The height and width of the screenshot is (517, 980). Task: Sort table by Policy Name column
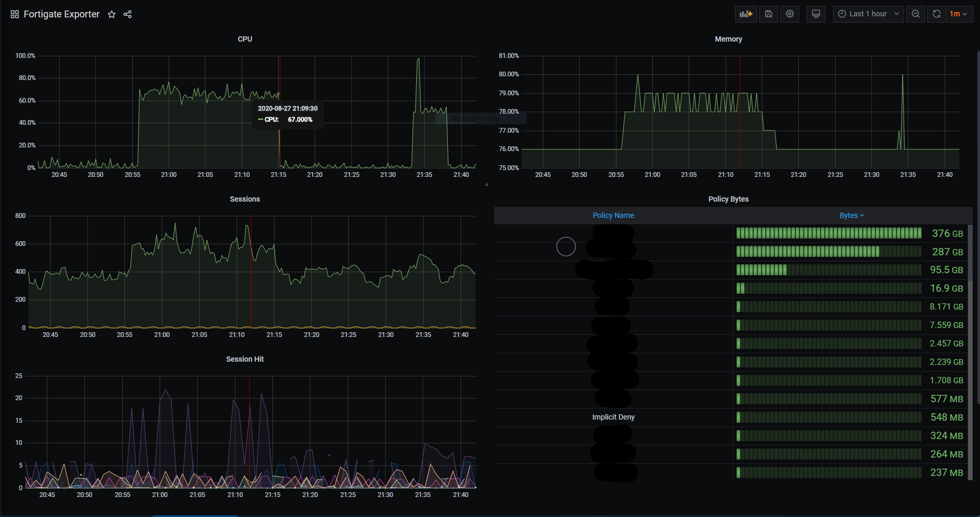[x=613, y=215]
